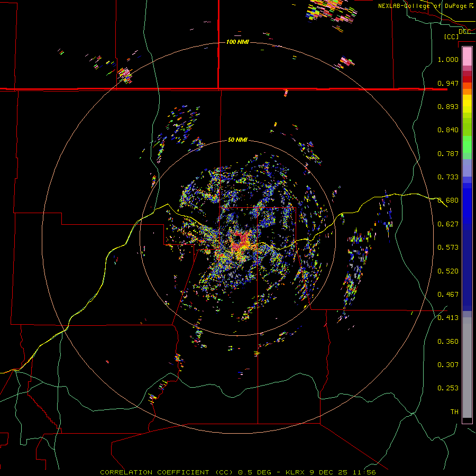The image size is (476, 476).
Task: Click the DCC label below the title
Action: pyautogui.click(x=464, y=32)
